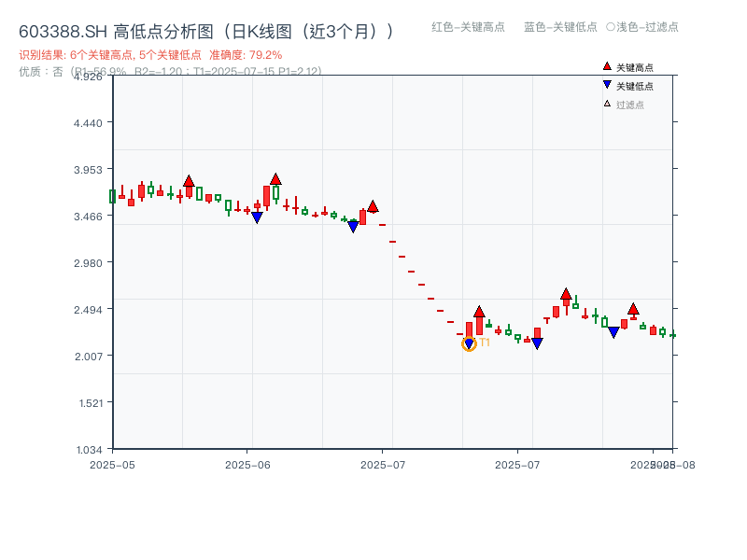Select the red 关键高点 triangle marker icon in legend
Image resolution: width=747 pixels, height=560 pixels.
pyautogui.click(x=605, y=65)
